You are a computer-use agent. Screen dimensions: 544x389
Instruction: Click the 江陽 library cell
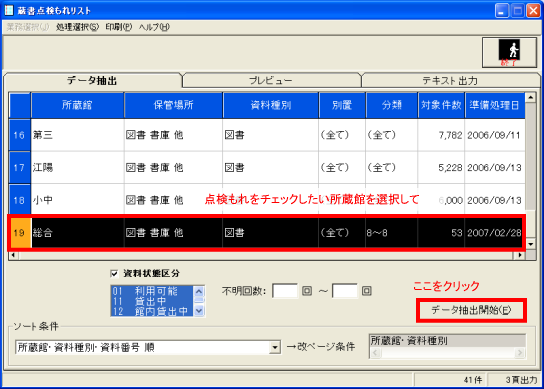point(77,168)
